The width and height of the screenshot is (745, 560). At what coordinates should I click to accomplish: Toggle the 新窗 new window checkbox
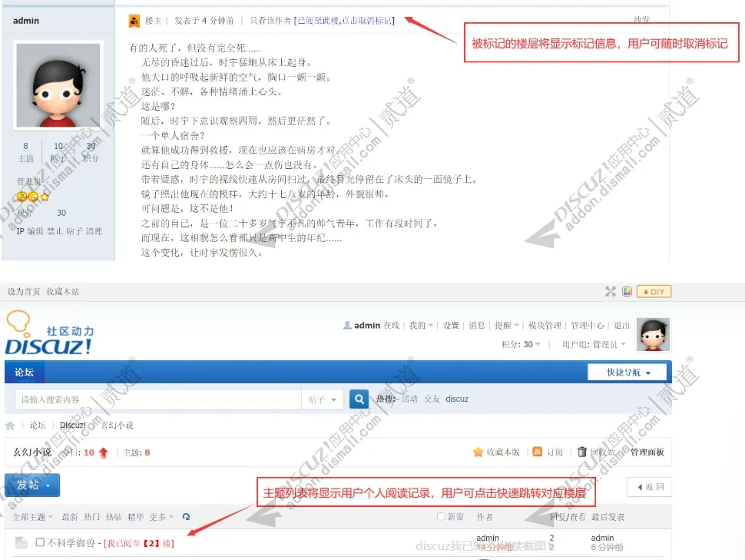[x=441, y=516]
